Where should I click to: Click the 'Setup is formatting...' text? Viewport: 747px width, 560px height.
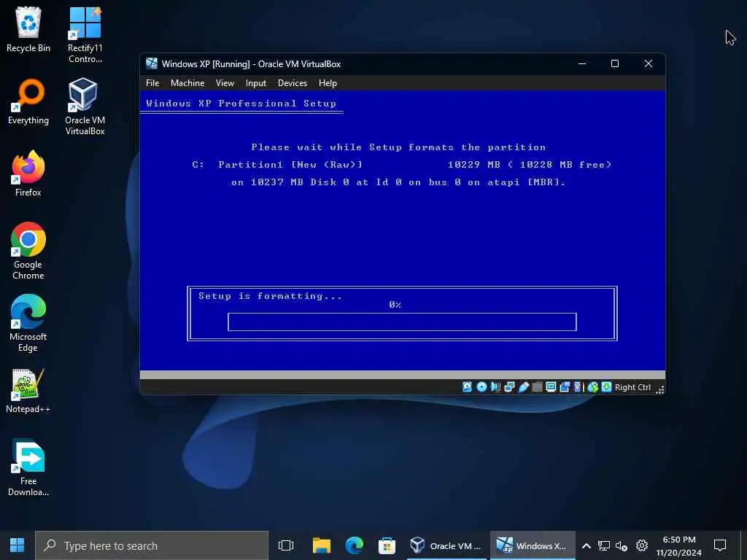pyautogui.click(x=270, y=296)
